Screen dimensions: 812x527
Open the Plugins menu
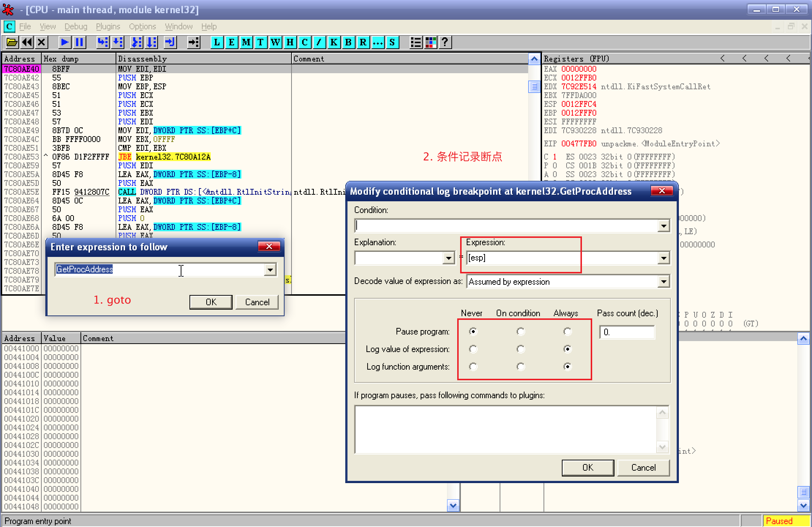[x=108, y=27]
